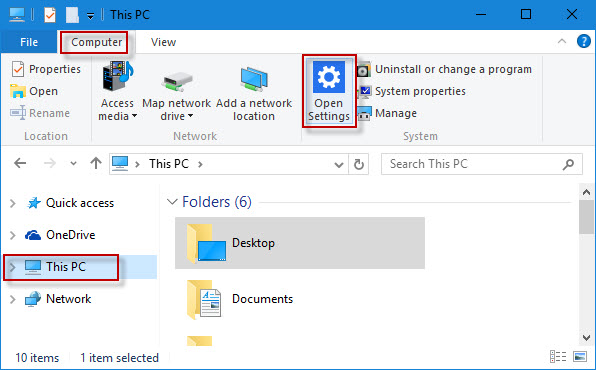Open Customize Quick Access Toolbar dropdown
596x370 pixels.
[90, 16]
